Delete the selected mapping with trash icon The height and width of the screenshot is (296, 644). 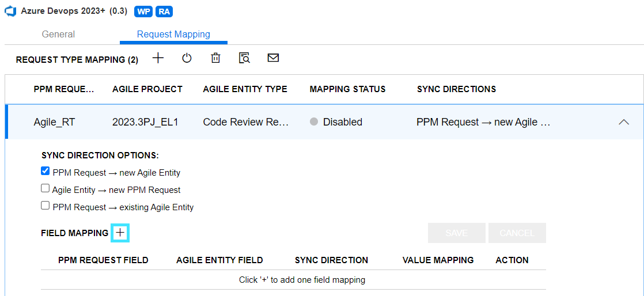215,58
